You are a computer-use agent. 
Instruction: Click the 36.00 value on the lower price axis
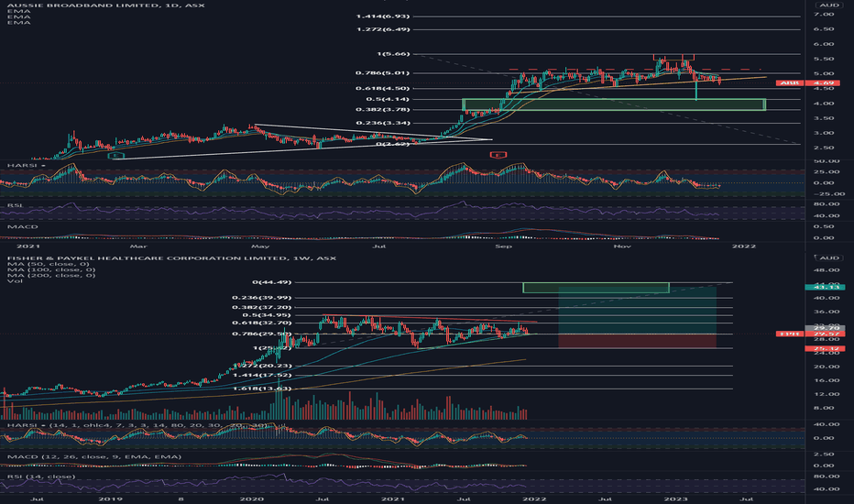click(x=827, y=312)
